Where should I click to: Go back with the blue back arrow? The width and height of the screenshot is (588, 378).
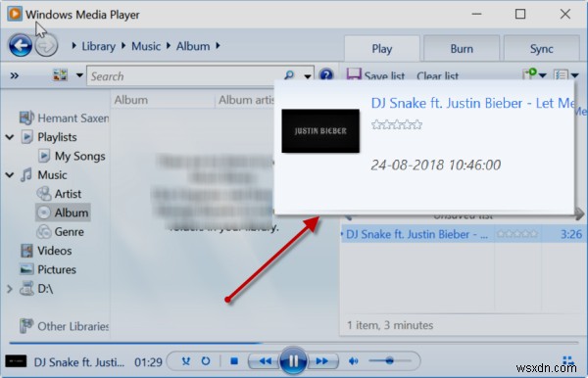click(21, 46)
